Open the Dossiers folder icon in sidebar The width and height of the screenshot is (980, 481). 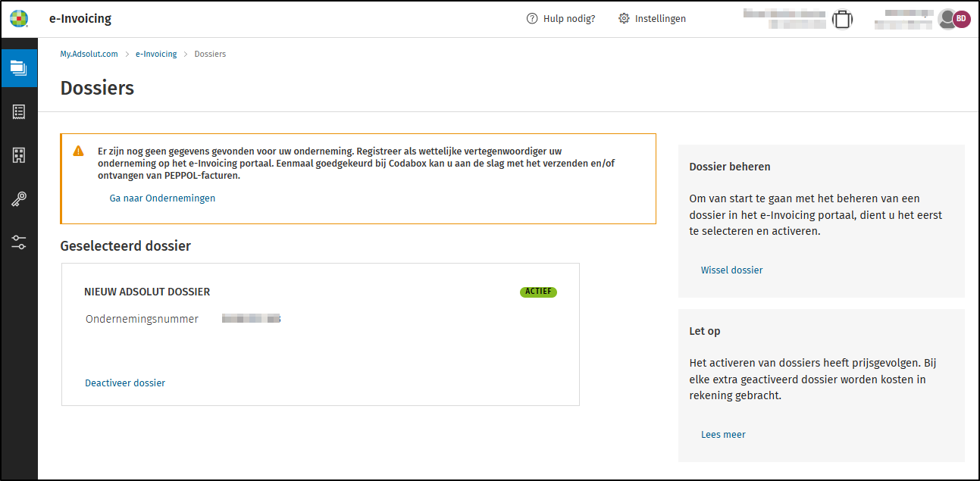[19, 68]
